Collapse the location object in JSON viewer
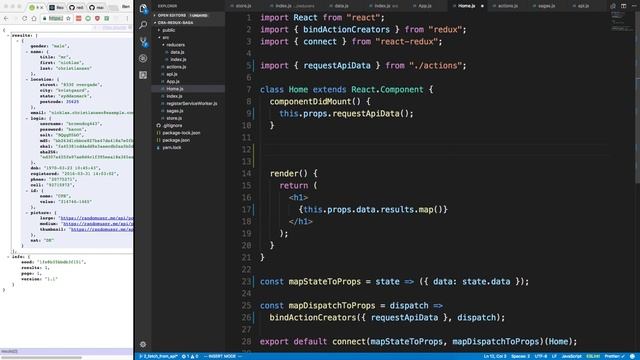640x360 pixels. tap(27, 79)
